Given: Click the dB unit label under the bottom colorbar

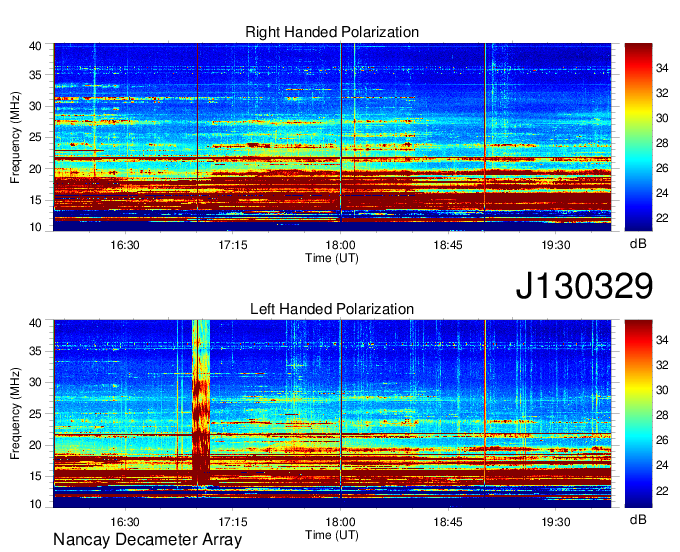Looking at the screenshot, I should [638, 519].
